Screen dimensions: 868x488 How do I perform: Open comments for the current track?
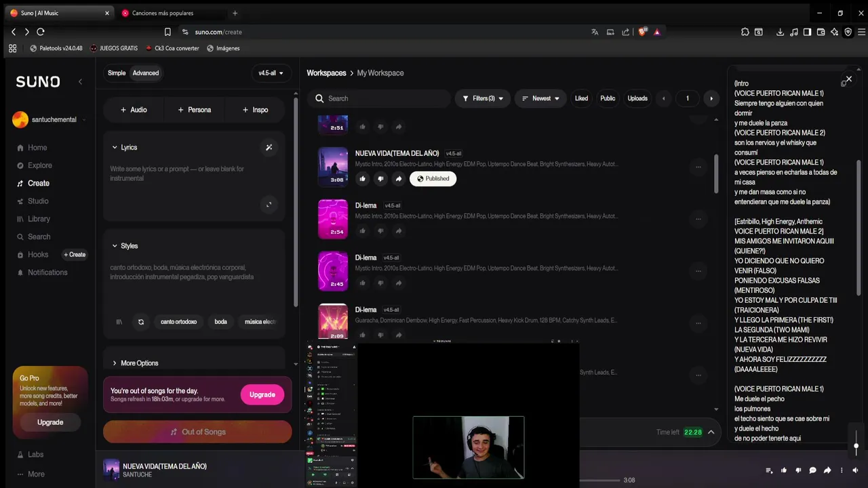[x=813, y=470]
